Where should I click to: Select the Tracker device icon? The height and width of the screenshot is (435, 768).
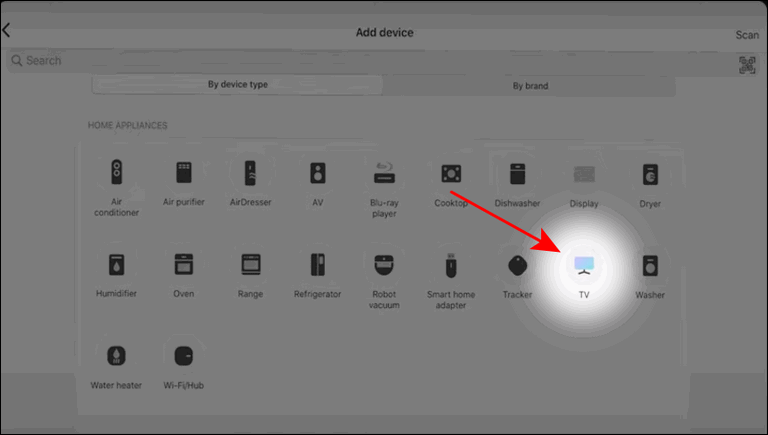click(x=517, y=266)
